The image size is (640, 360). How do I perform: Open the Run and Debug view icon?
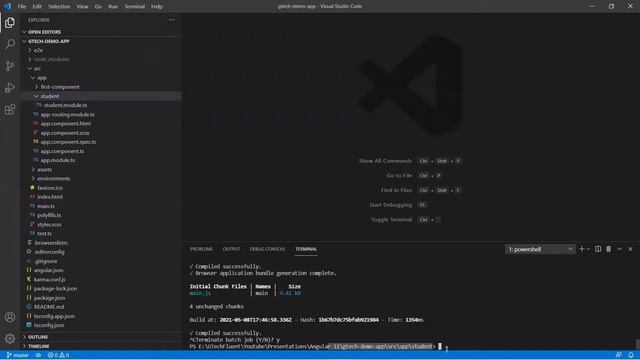[10, 88]
